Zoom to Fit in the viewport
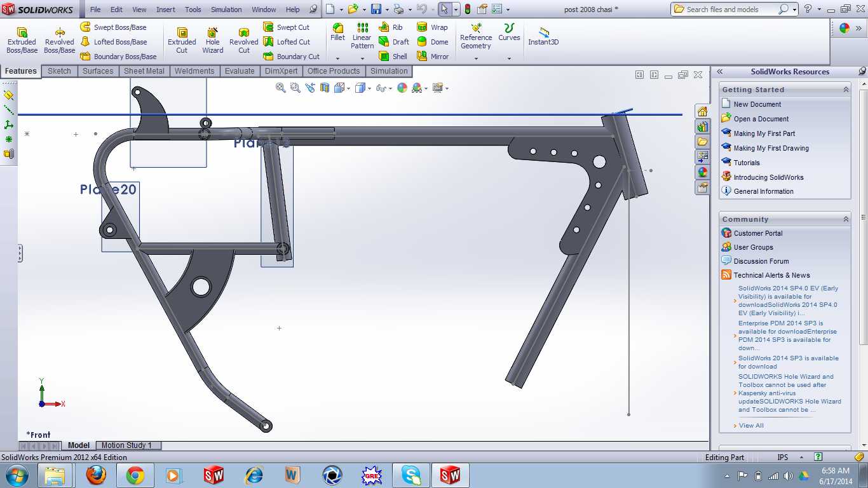The width and height of the screenshot is (868, 488). [281, 88]
